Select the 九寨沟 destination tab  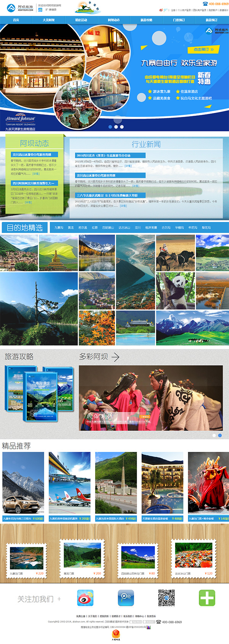[59, 228]
